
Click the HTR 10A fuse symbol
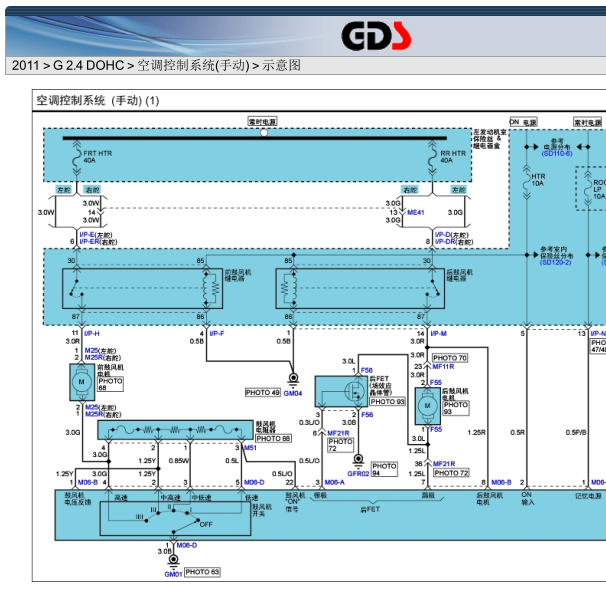(526, 182)
